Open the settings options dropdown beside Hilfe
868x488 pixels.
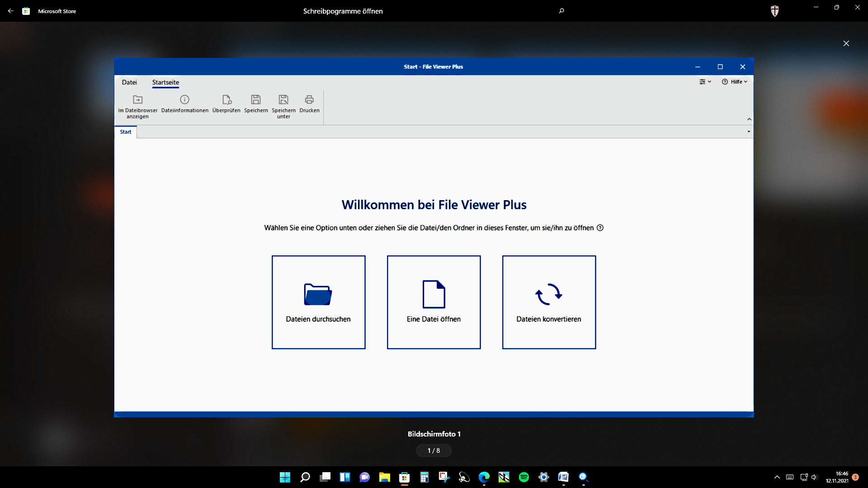(705, 82)
